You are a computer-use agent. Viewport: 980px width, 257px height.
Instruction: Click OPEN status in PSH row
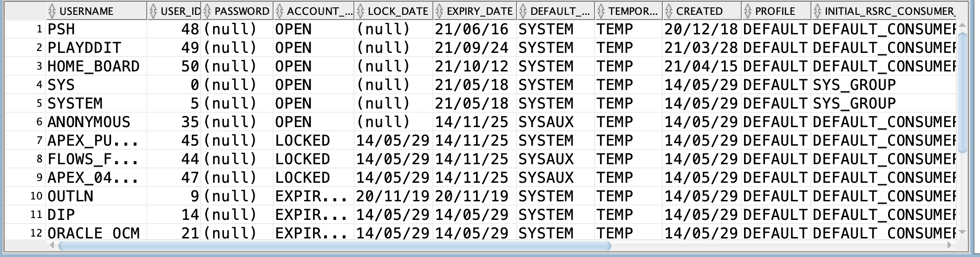point(314,29)
